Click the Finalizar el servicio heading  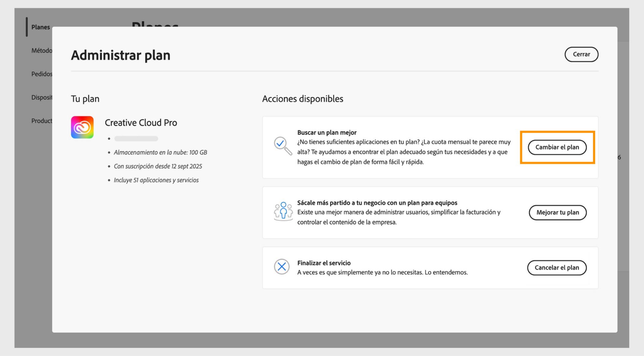pyautogui.click(x=324, y=263)
